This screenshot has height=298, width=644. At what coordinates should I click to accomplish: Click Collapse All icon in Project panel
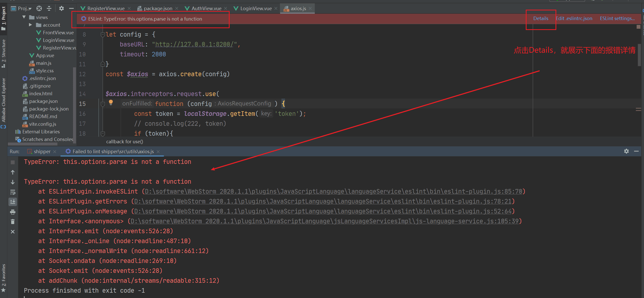(x=49, y=8)
